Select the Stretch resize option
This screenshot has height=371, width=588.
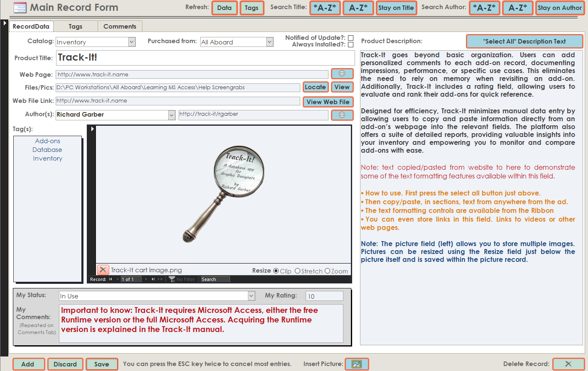pos(297,271)
